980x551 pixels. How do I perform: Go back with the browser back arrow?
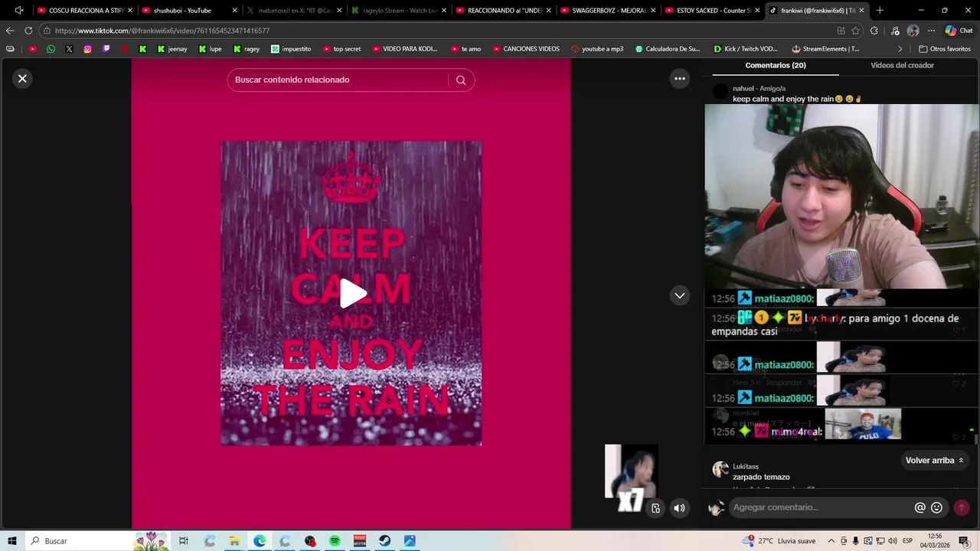click(9, 31)
